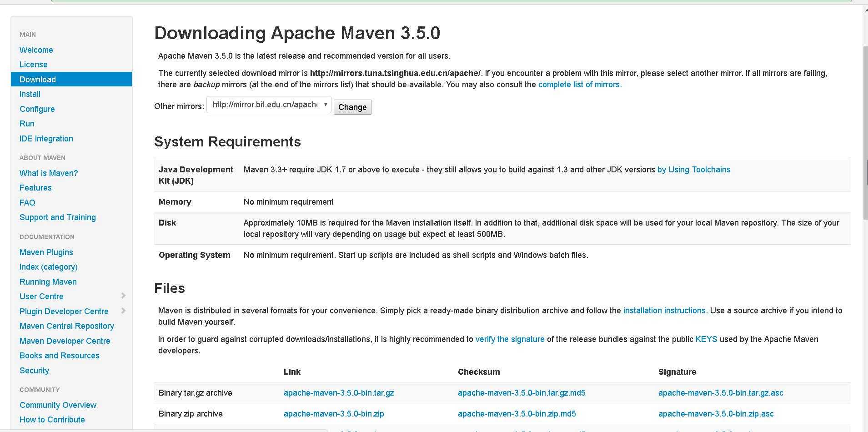Open Plugin Developer Centre link
The width and height of the screenshot is (868, 432).
click(x=64, y=311)
